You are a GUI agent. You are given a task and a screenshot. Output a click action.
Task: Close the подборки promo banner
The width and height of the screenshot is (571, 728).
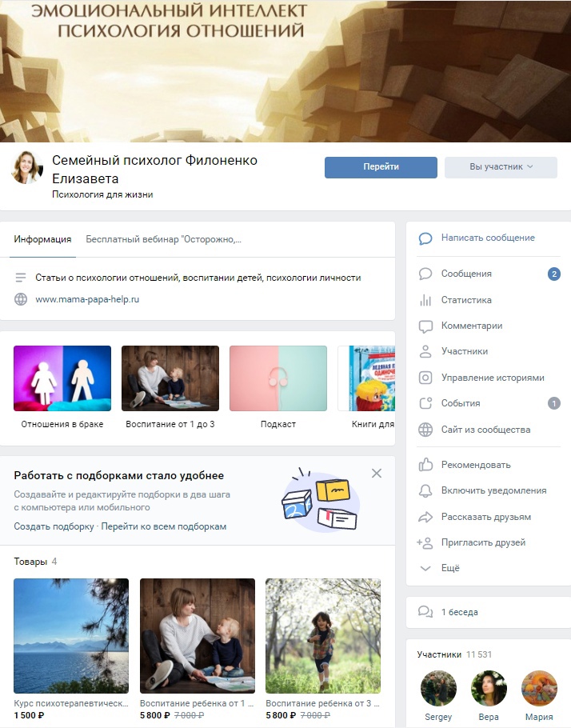click(377, 473)
